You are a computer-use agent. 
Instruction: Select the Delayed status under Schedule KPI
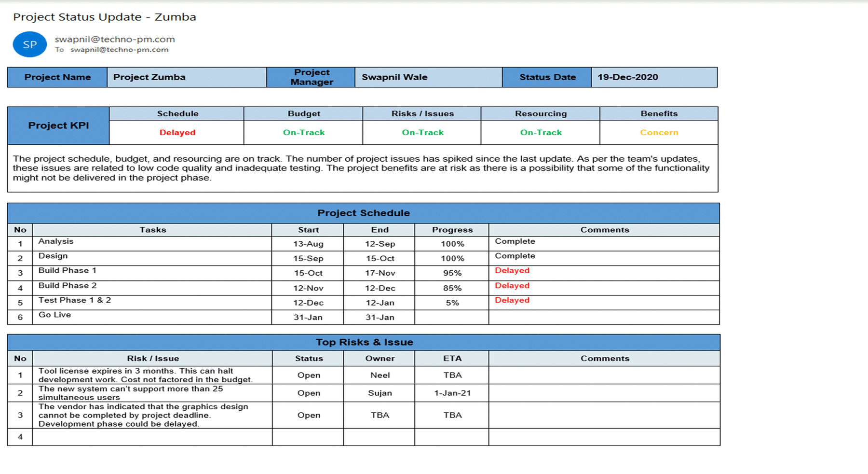coord(177,132)
